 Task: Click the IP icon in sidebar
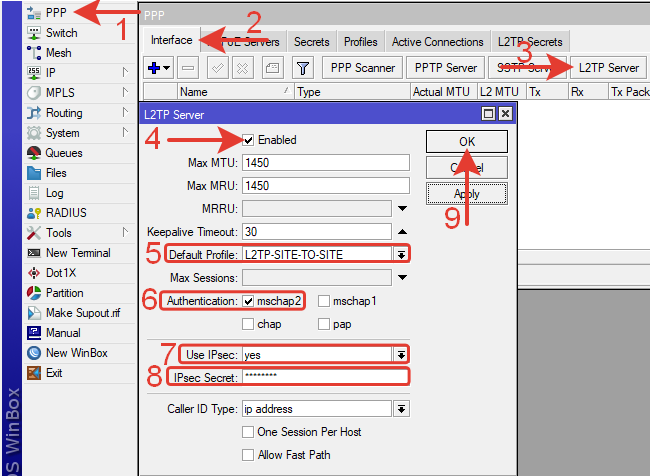34,73
